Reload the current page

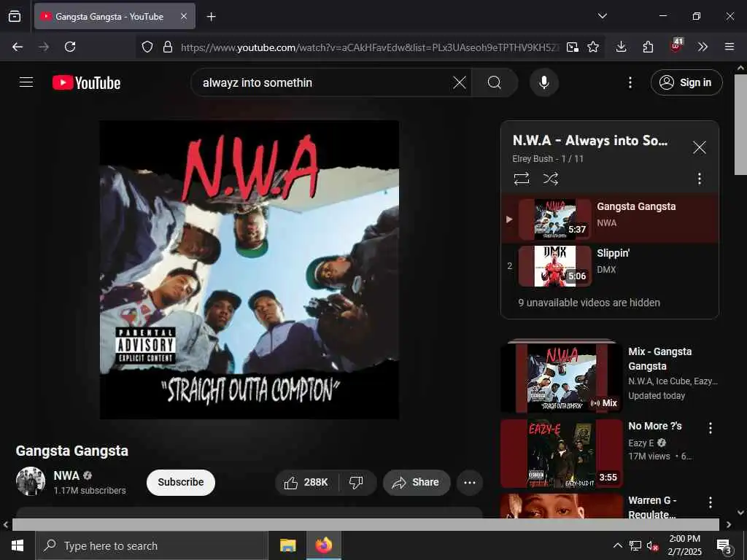70,47
